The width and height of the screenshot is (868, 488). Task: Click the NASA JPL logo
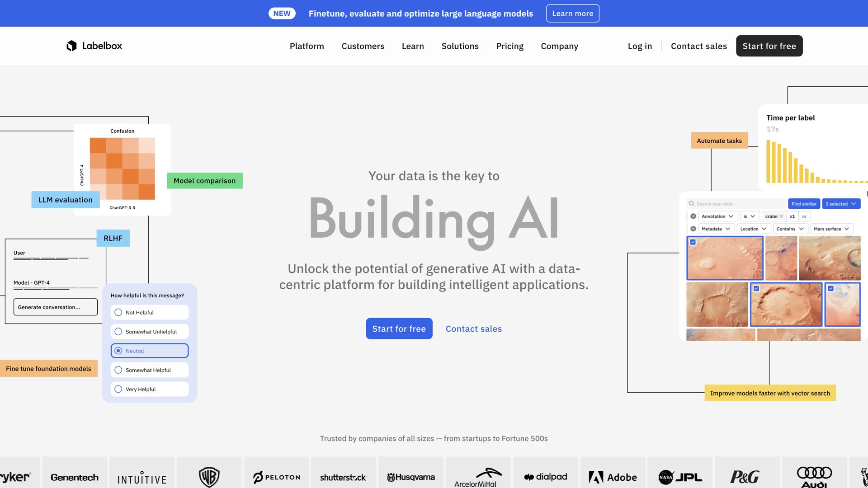pos(680,477)
